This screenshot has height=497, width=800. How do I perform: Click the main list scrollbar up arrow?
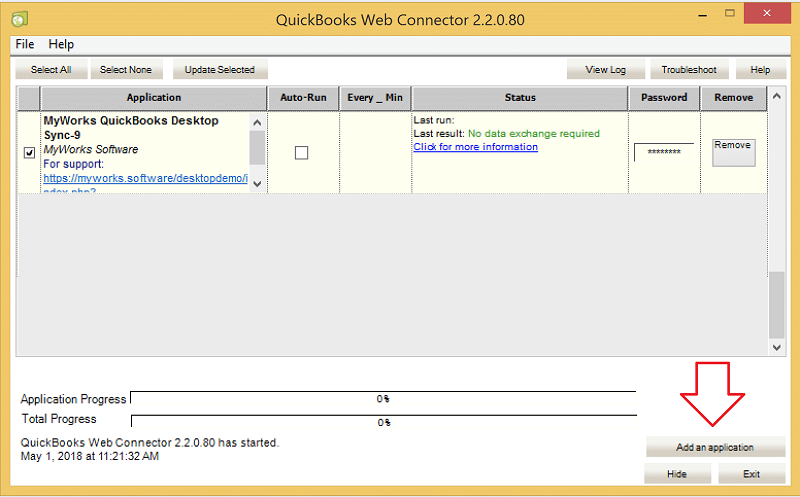click(777, 96)
